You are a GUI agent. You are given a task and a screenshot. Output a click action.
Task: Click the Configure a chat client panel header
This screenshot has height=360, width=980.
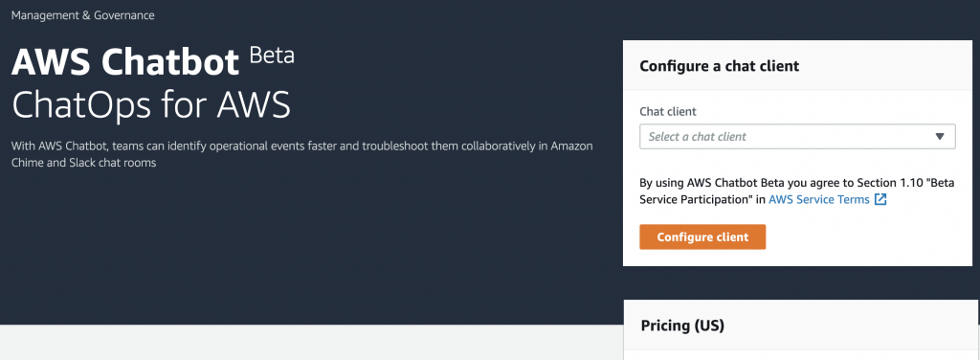(797, 66)
